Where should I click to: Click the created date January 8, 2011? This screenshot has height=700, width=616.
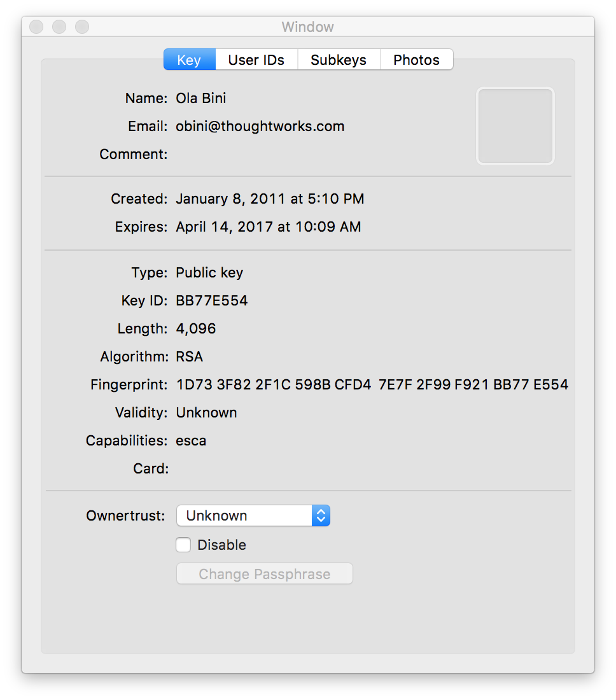[270, 199]
